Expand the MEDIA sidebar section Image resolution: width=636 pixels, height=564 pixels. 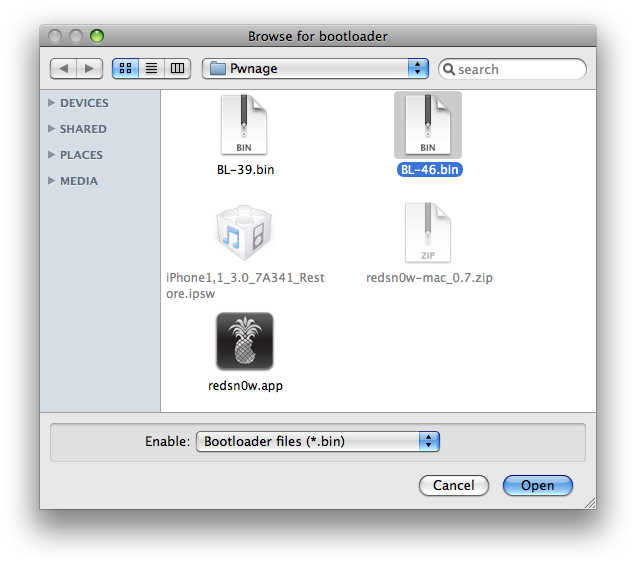(52, 181)
